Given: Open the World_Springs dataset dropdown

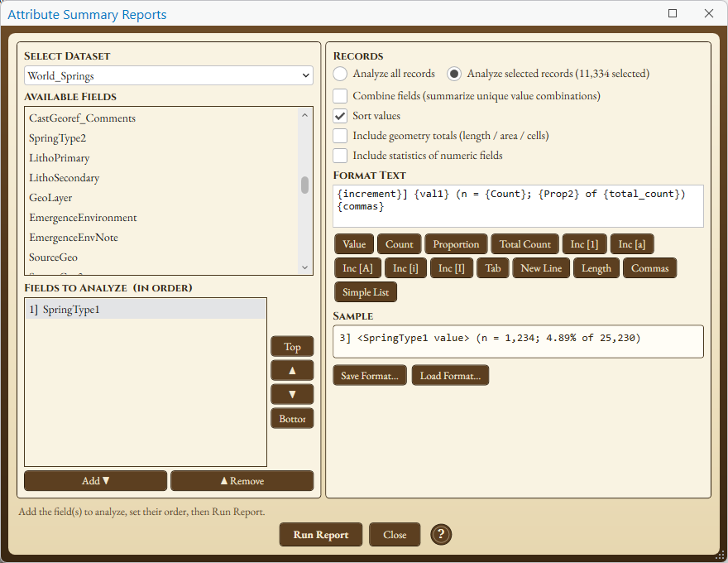Looking at the screenshot, I should click(x=169, y=75).
